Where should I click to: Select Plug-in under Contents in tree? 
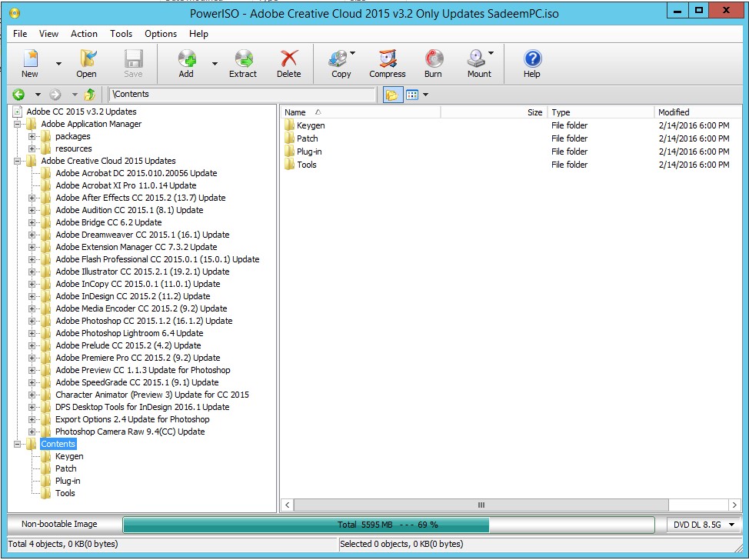(x=68, y=482)
